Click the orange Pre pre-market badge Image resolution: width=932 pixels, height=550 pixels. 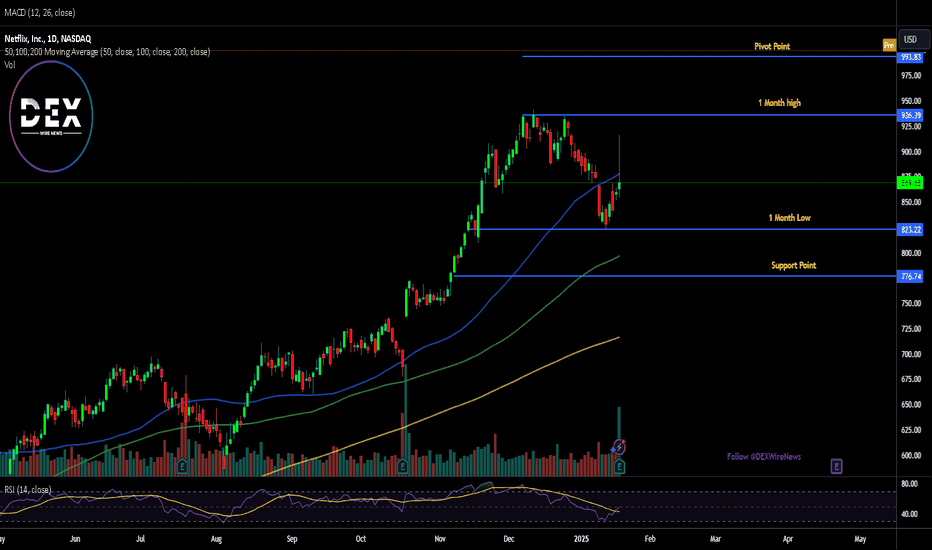[x=889, y=45]
